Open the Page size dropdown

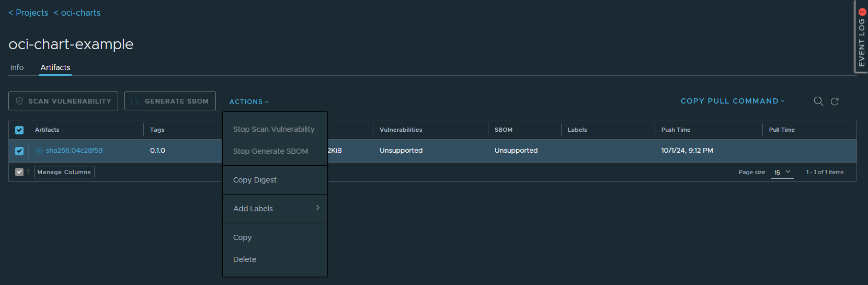tap(782, 173)
